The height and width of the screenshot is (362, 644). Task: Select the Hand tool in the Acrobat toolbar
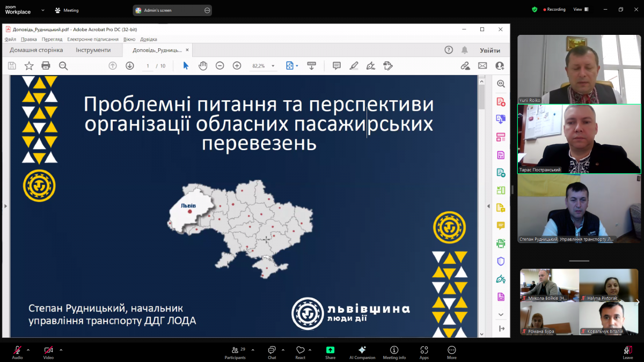pyautogui.click(x=202, y=65)
